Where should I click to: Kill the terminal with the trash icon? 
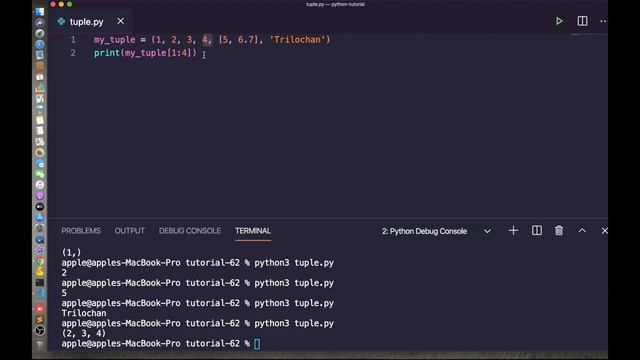point(559,231)
